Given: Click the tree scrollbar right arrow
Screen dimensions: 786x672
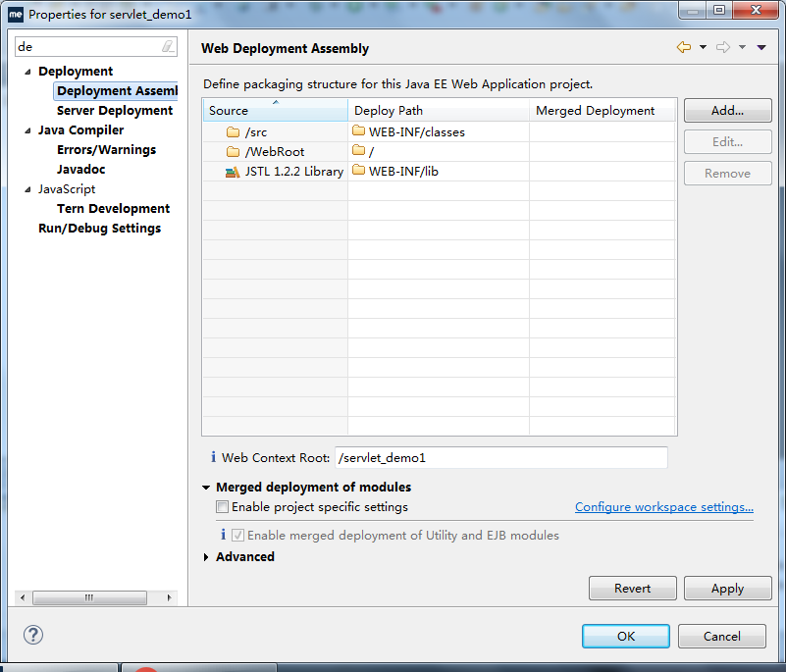Looking at the screenshot, I should point(170,597).
